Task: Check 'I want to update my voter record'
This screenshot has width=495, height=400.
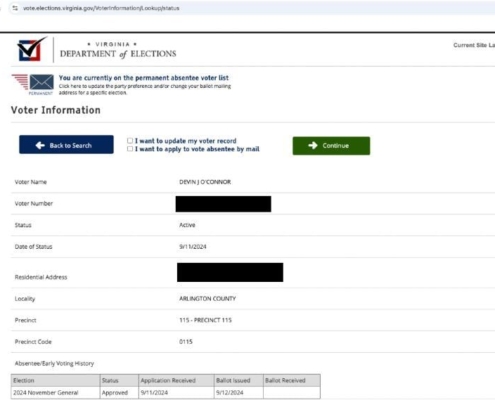Action: pyautogui.click(x=130, y=141)
